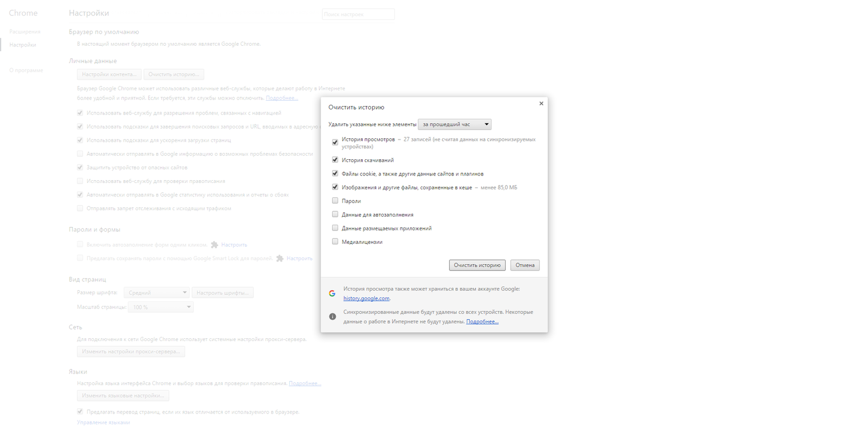The width and height of the screenshot is (868, 428).
Task: Open the page zoom dropdown 100 %
Action: click(x=161, y=307)
